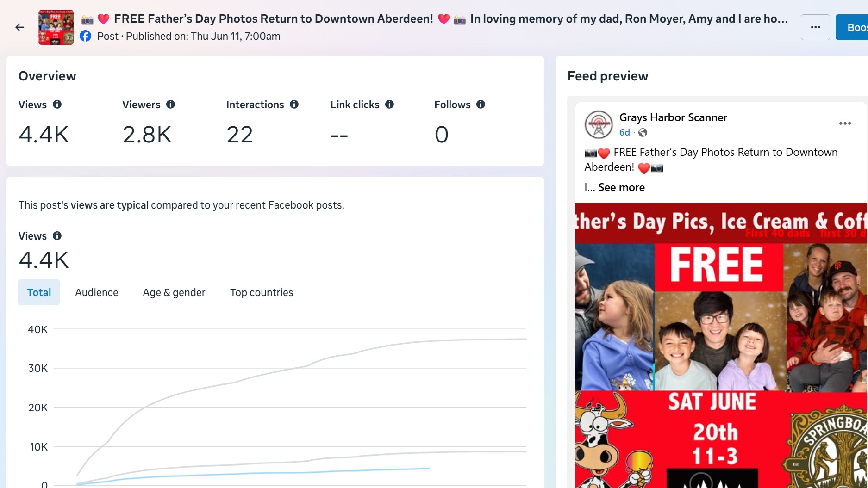This screenshot has height=488, width=868.
Task: Show info tooltip for Link clicks
Action: (390, 105)
